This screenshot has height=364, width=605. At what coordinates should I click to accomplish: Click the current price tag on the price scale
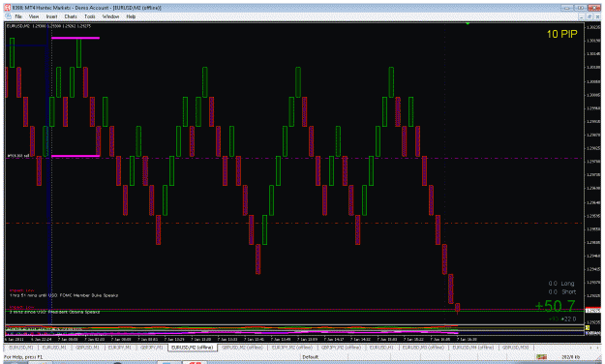(592, 310)
